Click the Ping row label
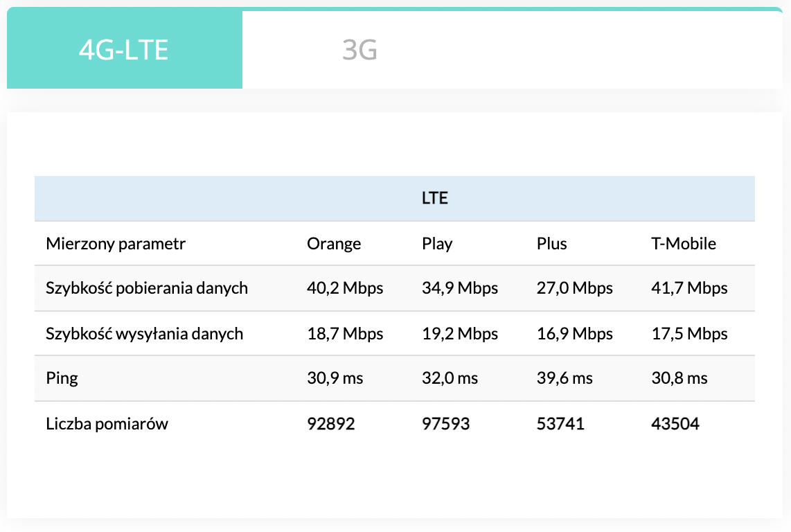 [x=62, y=379]
